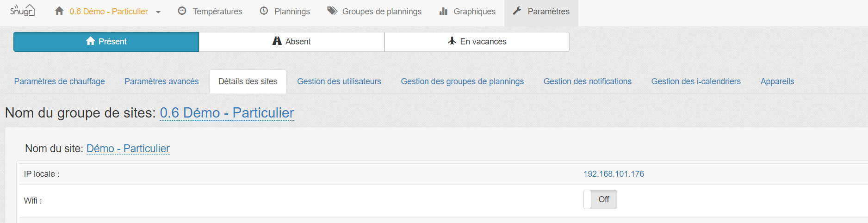Screen dimensions: 868x223
Task: Select Détails des sites tab
Action: tap(248, 81)
